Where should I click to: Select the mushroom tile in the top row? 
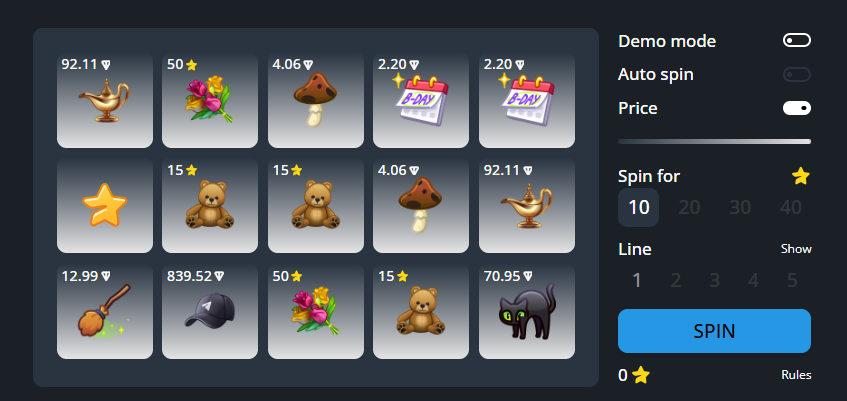315,101
